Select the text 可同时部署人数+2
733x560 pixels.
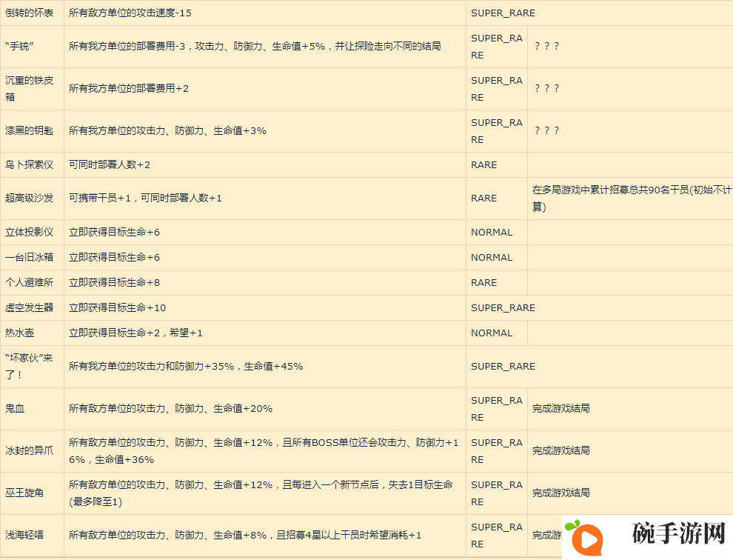click(x=110, y=164)
